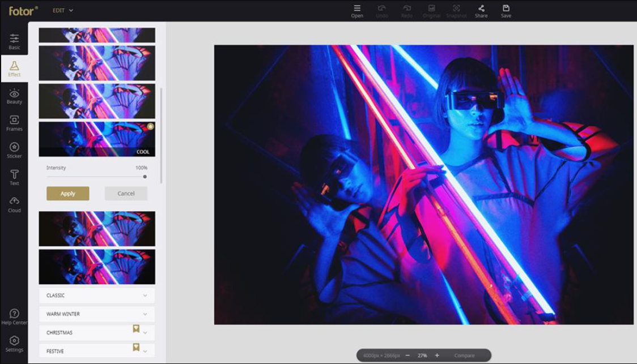Click the Open file icon

click(x=357, y=11)
